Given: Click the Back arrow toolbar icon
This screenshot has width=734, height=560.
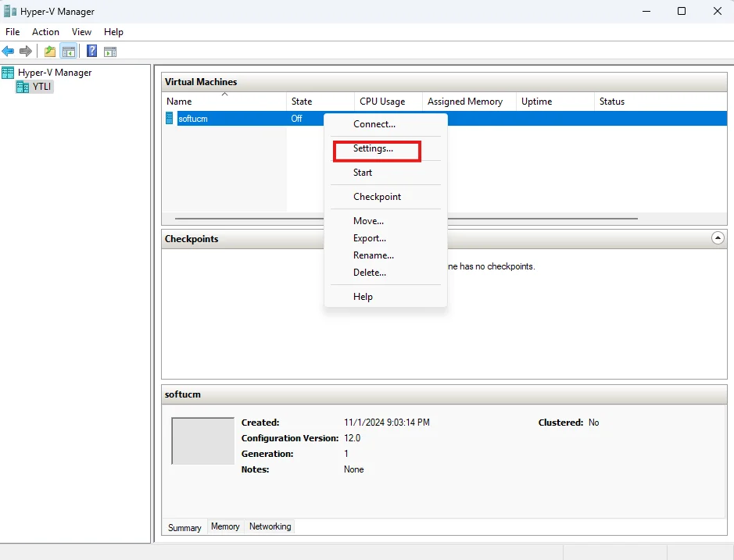Looking at the screenshot, I should pos(8,51).
